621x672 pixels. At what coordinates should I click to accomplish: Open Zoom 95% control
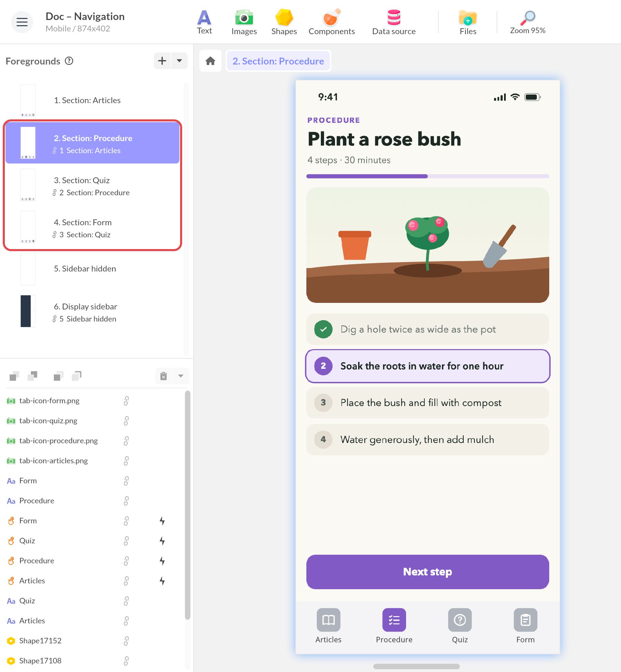click(528, 22)
